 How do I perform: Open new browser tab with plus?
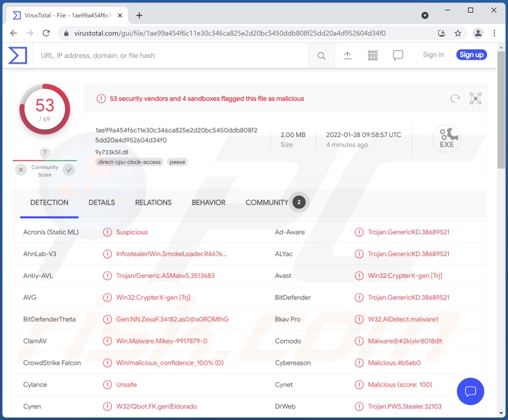[x=139, y=15]
